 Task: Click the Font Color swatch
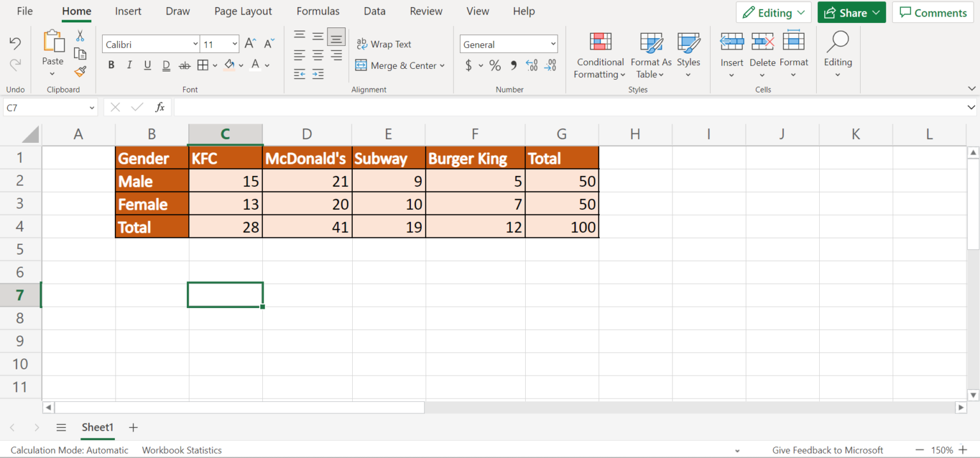[x=255, y=64]
